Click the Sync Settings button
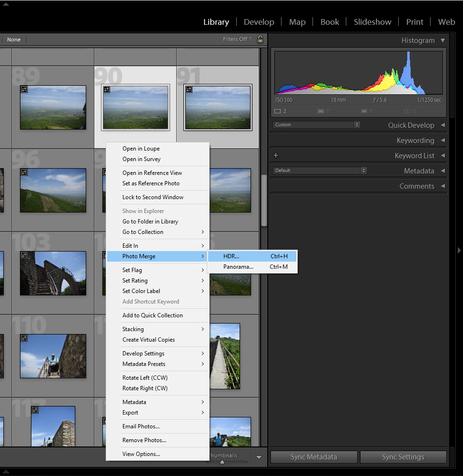This screenshot has width=463, height=476. 403,457
